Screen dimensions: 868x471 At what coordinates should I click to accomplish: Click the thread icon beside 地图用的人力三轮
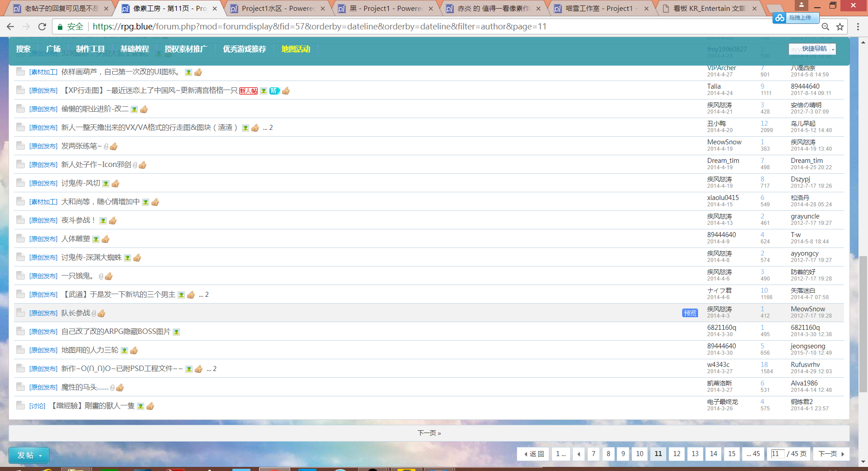pyautogui.click(x=20, y=350)
